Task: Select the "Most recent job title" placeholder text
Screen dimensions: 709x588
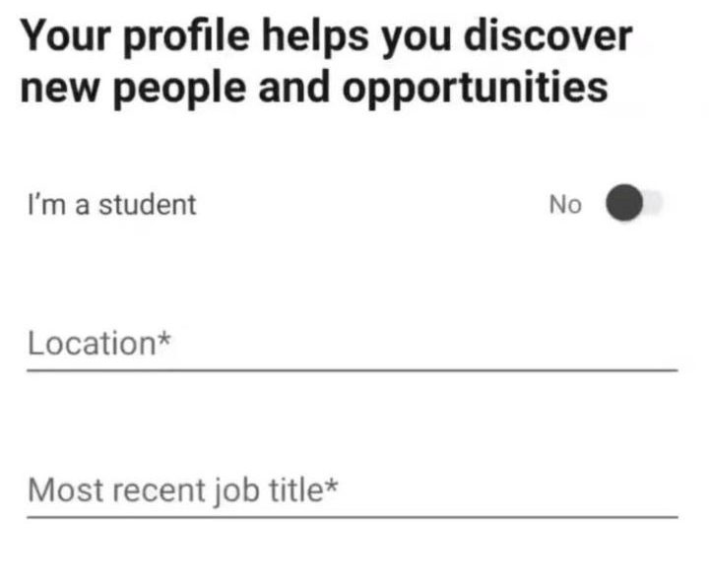Action: (x=172, y=489)
